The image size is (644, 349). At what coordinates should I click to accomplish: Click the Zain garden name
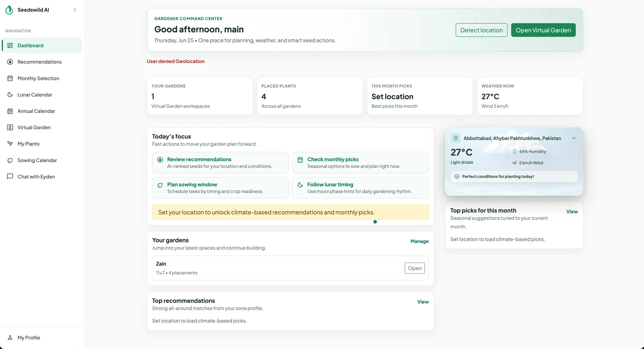coord(161,264)
